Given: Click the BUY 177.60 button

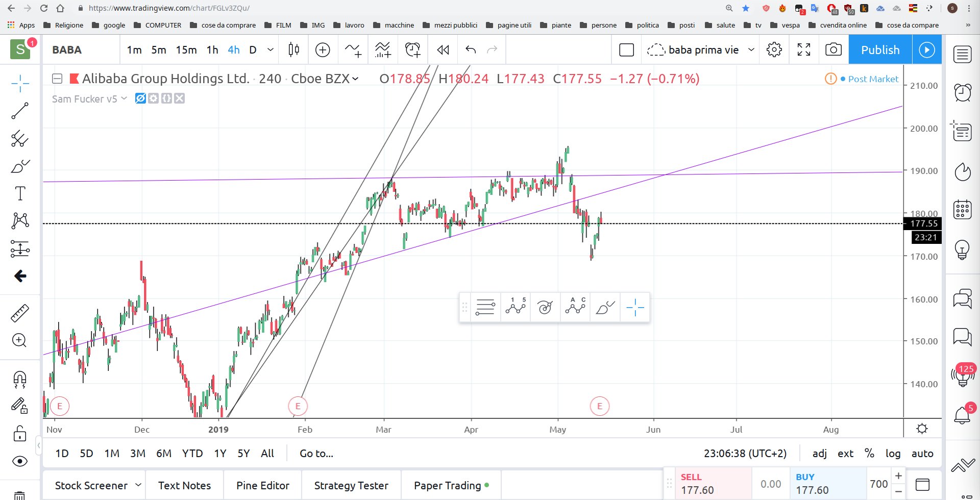Looking at the screenshot, I should pos(828,484).
